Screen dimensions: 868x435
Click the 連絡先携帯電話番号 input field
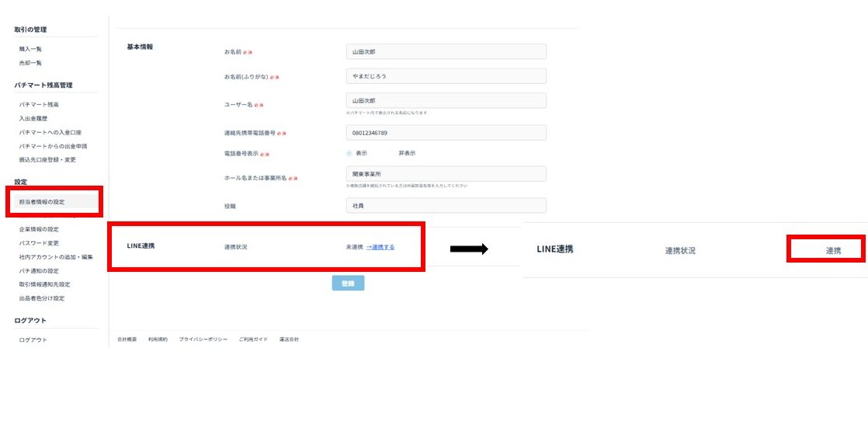tap(446, 133)
